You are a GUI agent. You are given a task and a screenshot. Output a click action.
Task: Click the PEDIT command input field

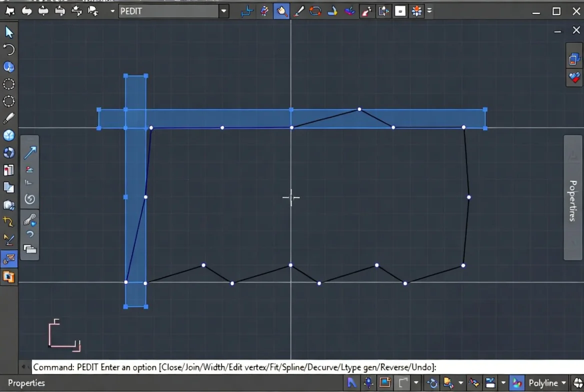tap(169, 11)
